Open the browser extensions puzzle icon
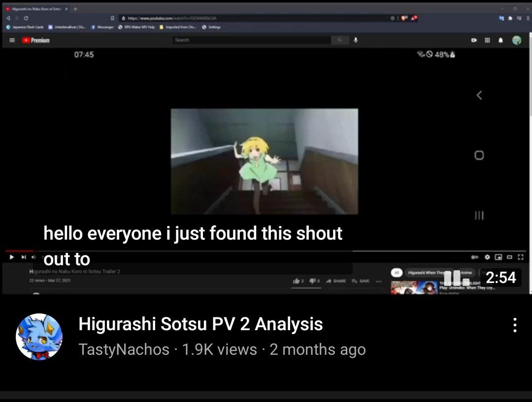The image size is (532, 402). pyautogui.click(x=510, y=18)
